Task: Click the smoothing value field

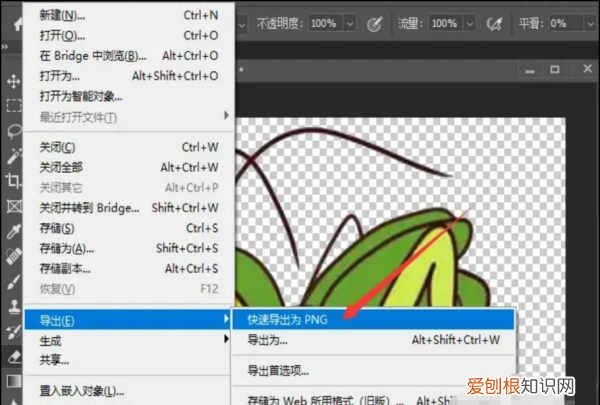Action: pos(566,24)
